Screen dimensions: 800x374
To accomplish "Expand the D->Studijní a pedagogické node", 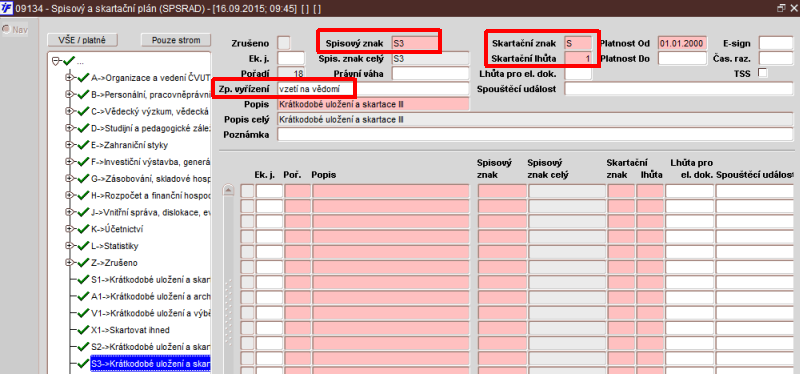I will tap(69, 128).
